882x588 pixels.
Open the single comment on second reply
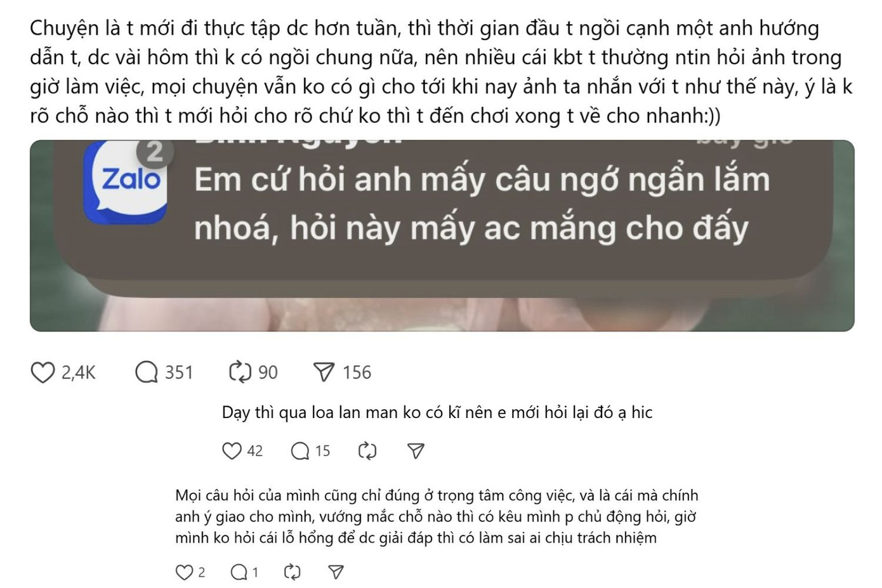tap(239, 572)
